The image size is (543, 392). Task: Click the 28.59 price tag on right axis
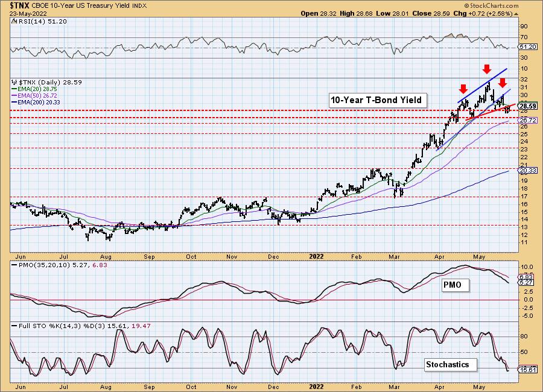coord(528,106)
